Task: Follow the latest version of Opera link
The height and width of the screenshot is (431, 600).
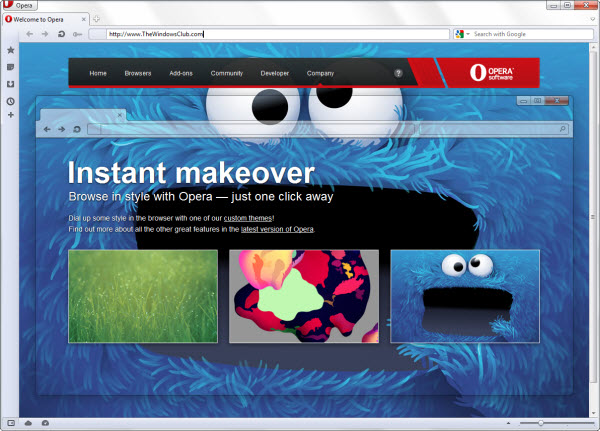Action: click(277, 229)
